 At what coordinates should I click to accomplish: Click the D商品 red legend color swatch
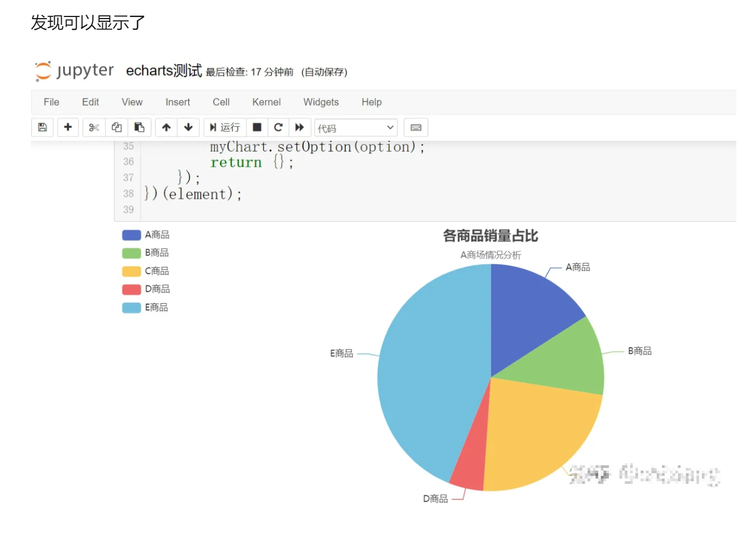pyautogui.click(x=131, y=289)
